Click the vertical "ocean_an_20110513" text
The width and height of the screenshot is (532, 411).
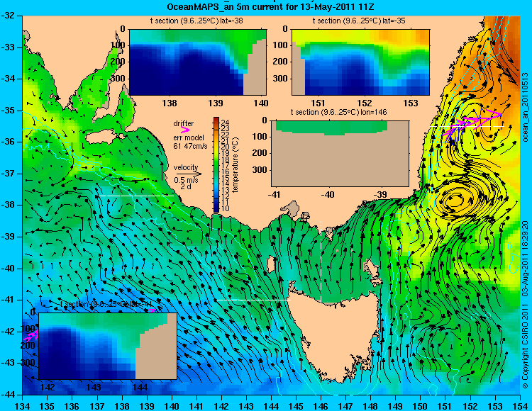coord(525,107)
